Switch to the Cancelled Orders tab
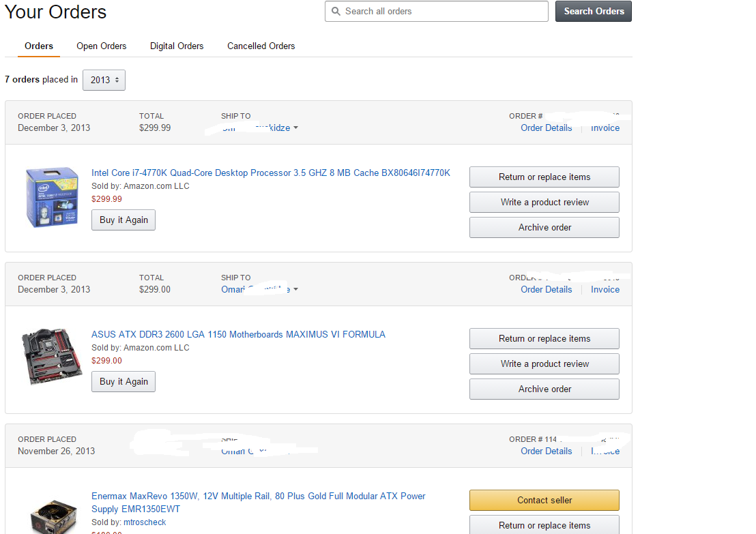Viewport: 756px width, 534px height. point(261,46)
